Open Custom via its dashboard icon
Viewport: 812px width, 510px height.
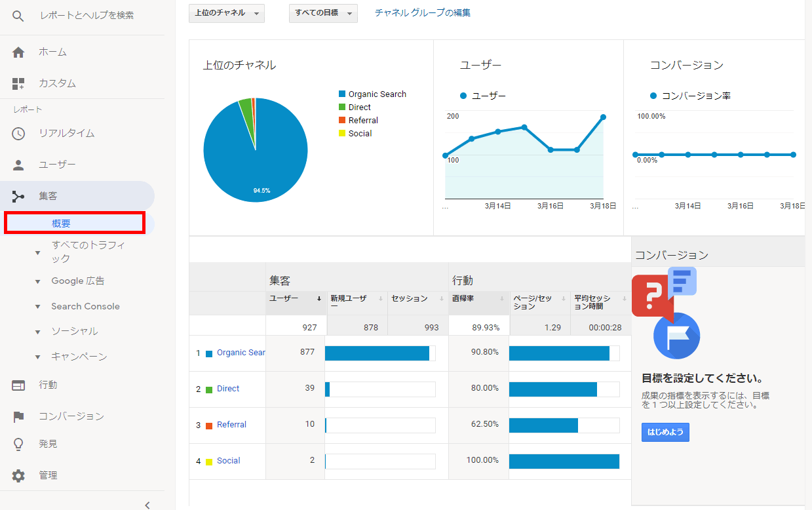[18, 84]
